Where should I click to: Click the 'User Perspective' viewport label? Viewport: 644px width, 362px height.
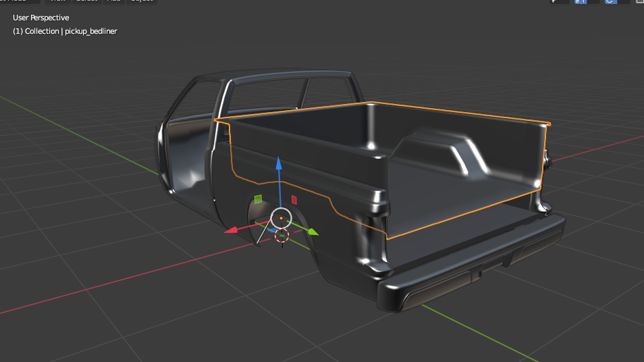click(x=41, y=18)
